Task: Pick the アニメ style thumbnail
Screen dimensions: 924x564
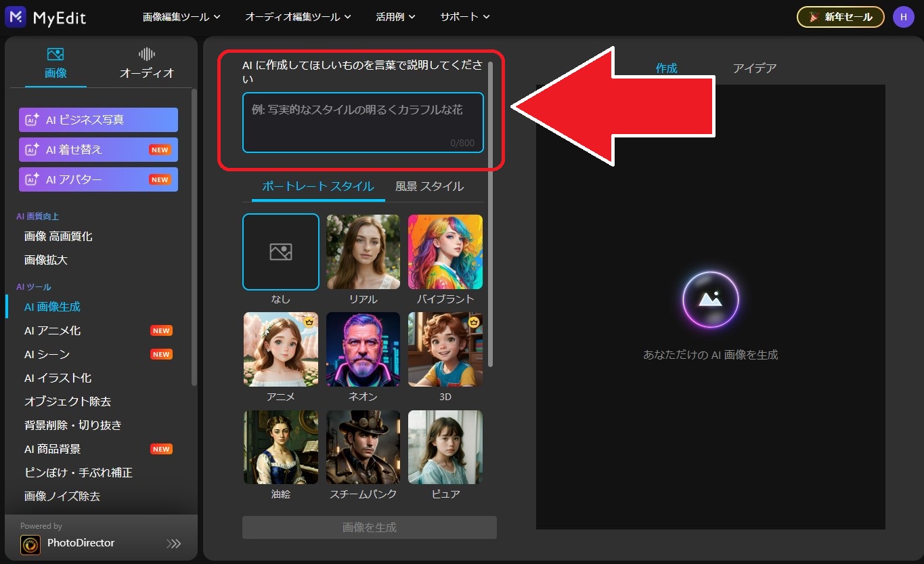Action: (281, 349)
